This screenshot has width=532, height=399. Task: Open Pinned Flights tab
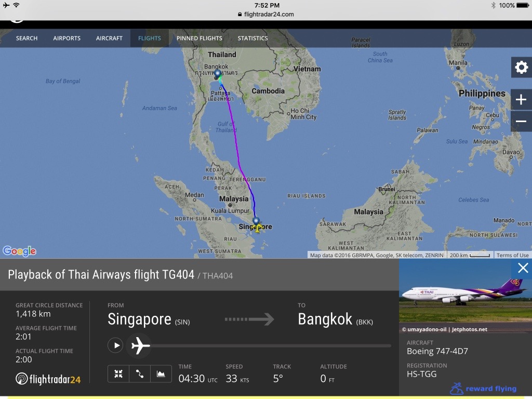point(199,38)
